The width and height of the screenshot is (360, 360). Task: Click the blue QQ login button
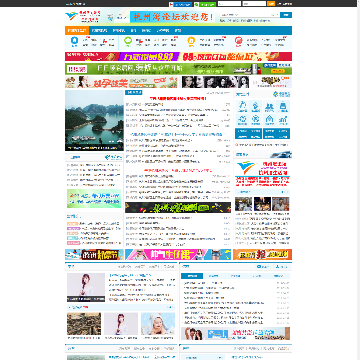pyautogui.click(x=181, y=4)
